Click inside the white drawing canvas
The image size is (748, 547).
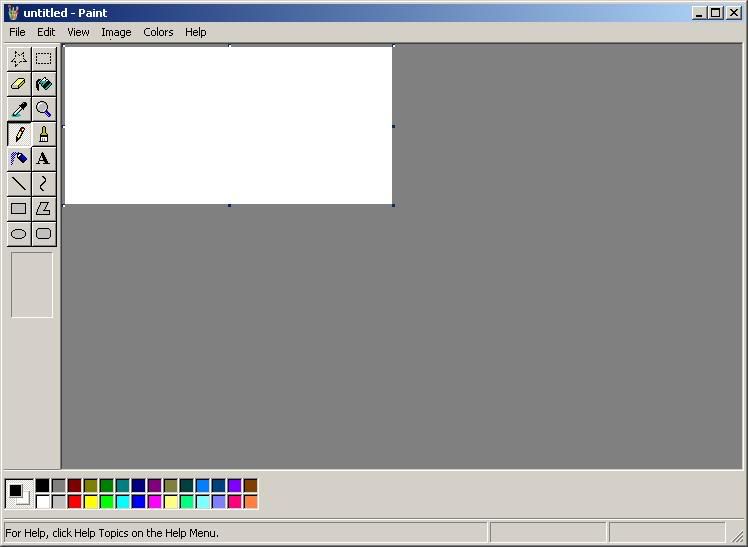[228, 125]
